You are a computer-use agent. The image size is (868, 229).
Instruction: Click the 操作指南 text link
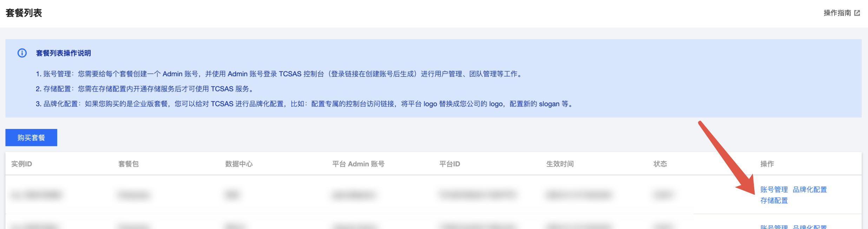click(837, 13)
